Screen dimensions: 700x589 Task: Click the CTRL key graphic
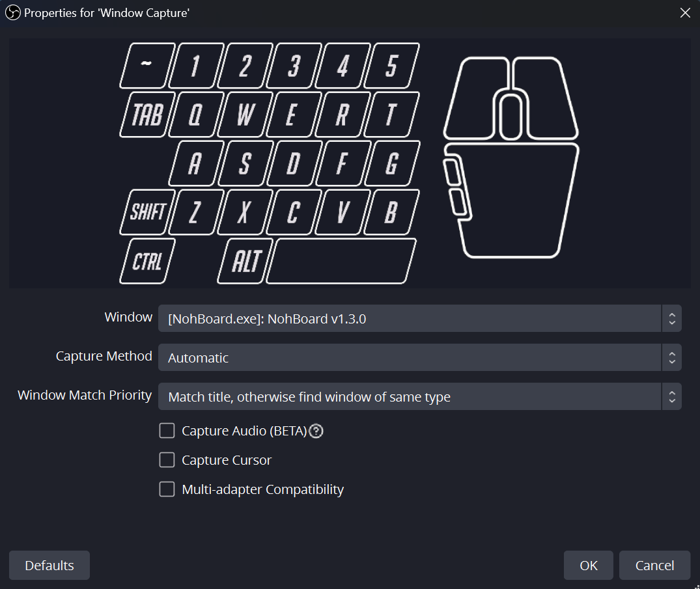[x=147, y=260]
